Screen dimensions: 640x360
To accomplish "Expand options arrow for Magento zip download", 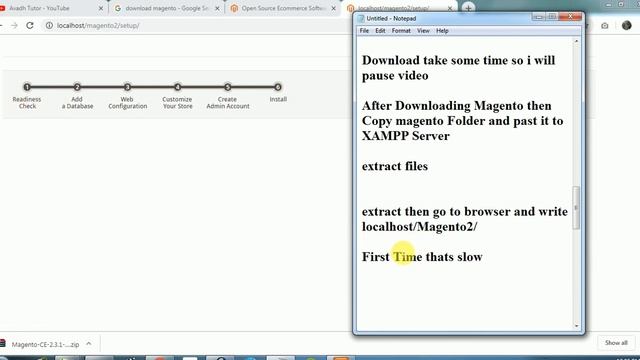I will pos(89,344).
